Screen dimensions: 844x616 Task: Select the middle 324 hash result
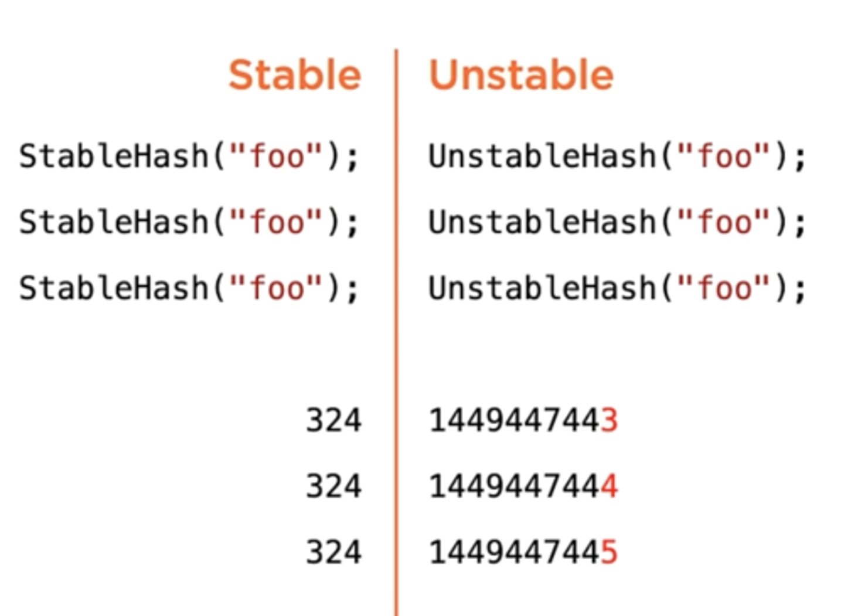click(333, 486)
